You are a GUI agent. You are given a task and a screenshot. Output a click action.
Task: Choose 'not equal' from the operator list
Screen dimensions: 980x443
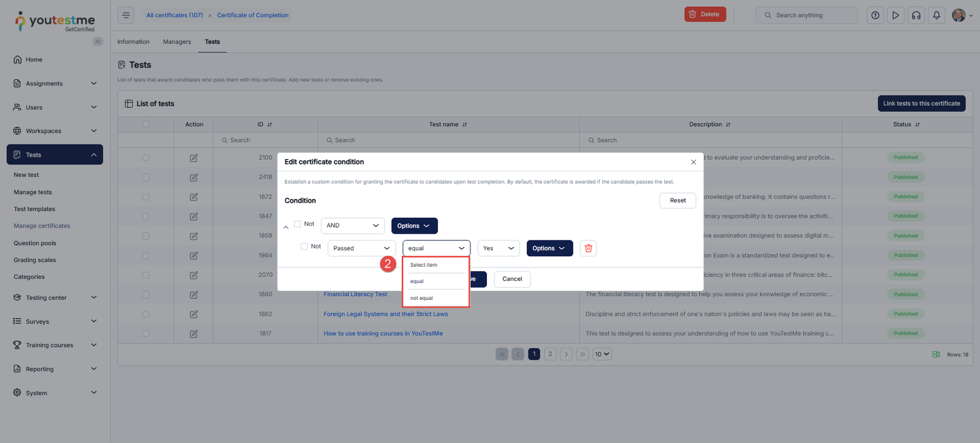436,298
